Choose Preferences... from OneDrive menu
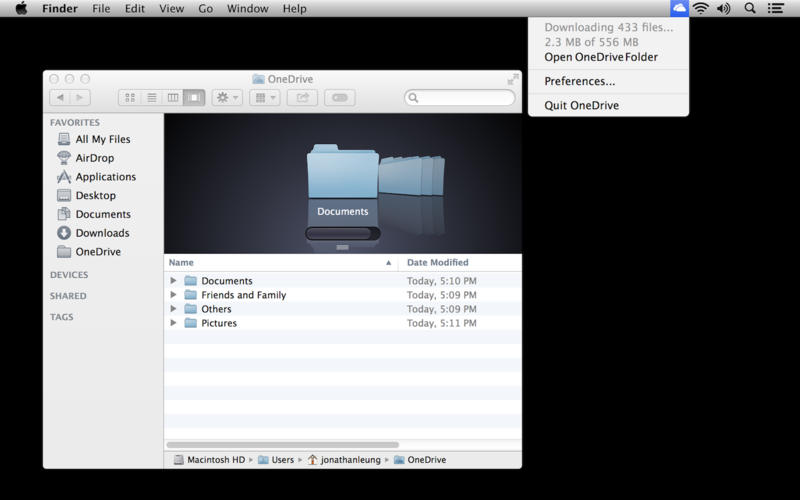Image resolution: width=800 pixels, height=500 pixels. click(580, 81)
